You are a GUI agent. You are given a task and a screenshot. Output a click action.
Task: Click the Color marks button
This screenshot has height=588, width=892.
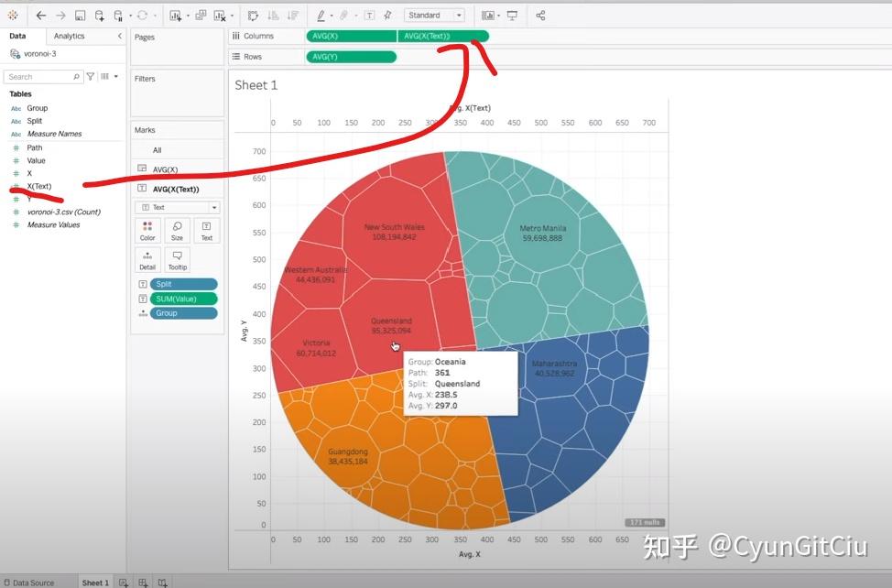click(147, 231)
